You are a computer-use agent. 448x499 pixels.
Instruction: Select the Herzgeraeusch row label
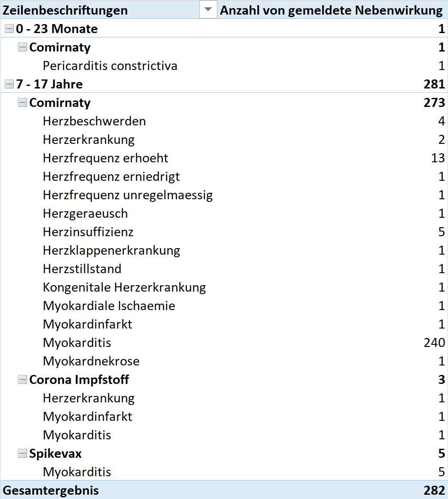(x=85, y=213)
